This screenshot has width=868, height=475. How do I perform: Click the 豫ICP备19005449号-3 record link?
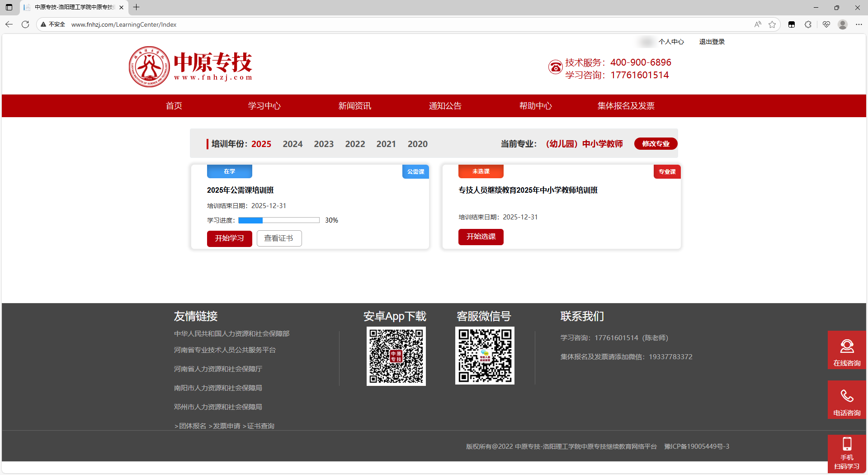[x=697, y=446]
